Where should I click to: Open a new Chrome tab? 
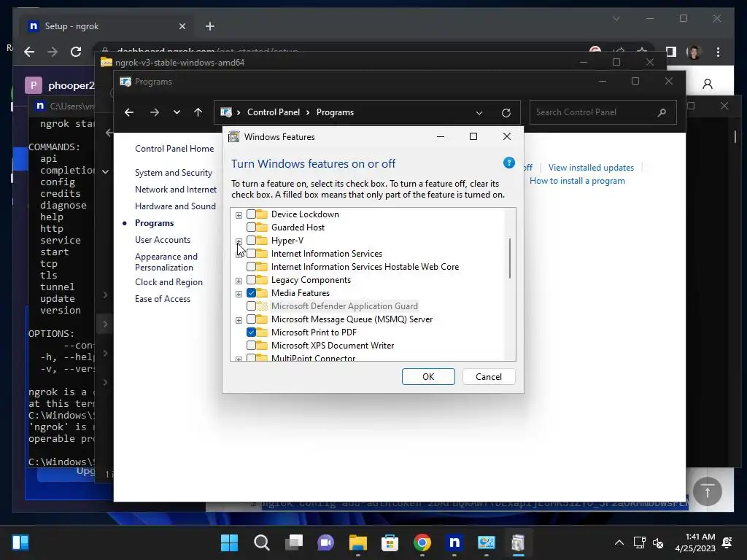coord(210,26)
